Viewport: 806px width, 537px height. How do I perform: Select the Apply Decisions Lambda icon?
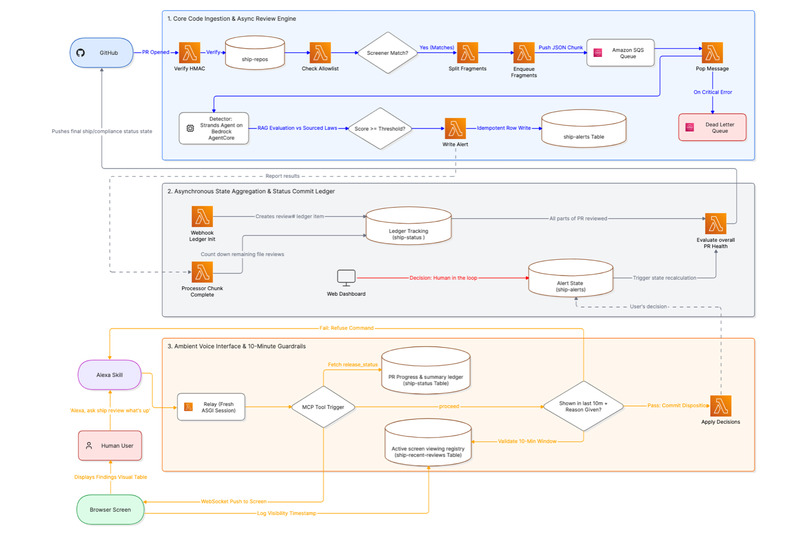point(721,405)
